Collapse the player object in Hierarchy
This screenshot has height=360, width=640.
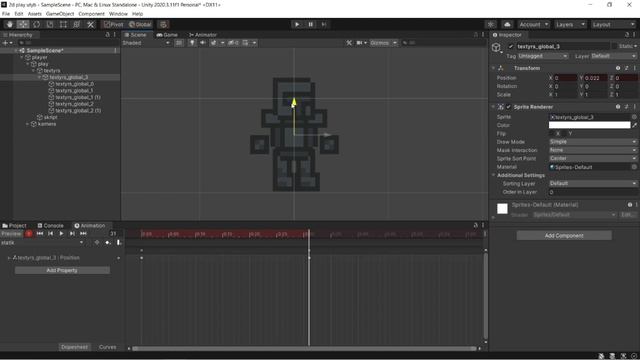tap(22, 58)
